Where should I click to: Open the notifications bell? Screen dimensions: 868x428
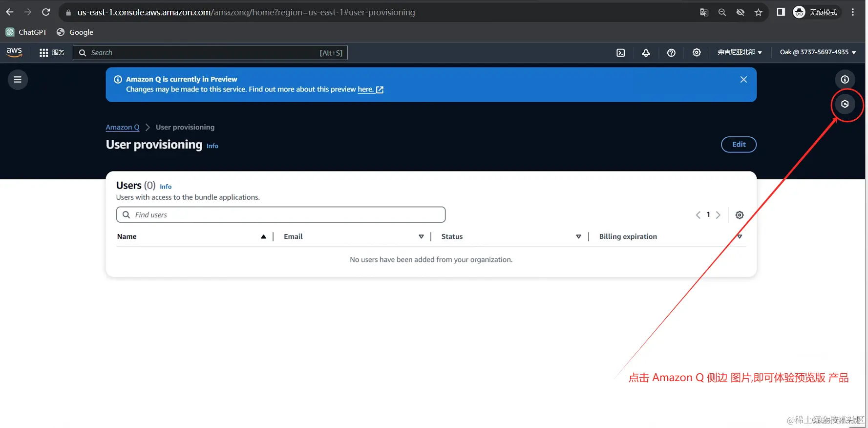pyautogui.click(x=646, y=53)
